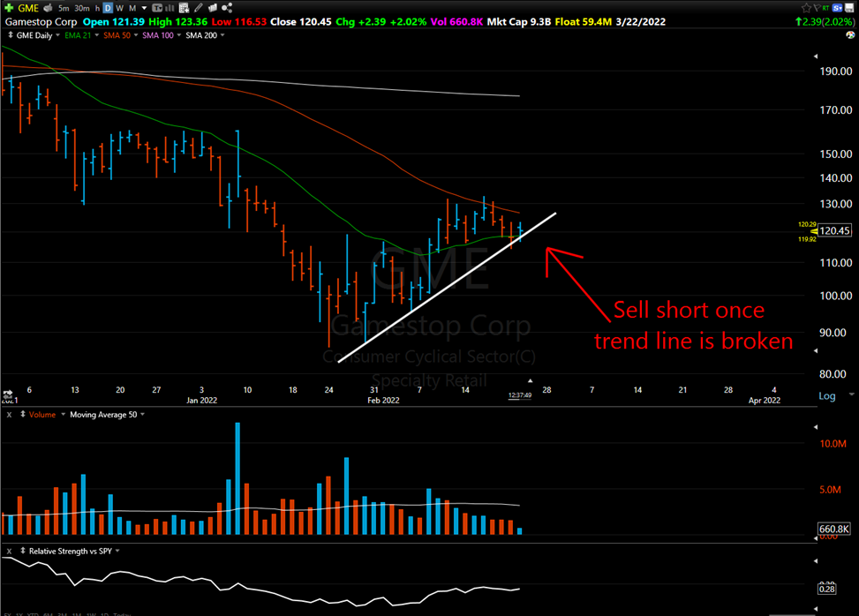Click the move arrows beside GME Daily
Viewport: 859px width, 616px height.
(11, 34)
